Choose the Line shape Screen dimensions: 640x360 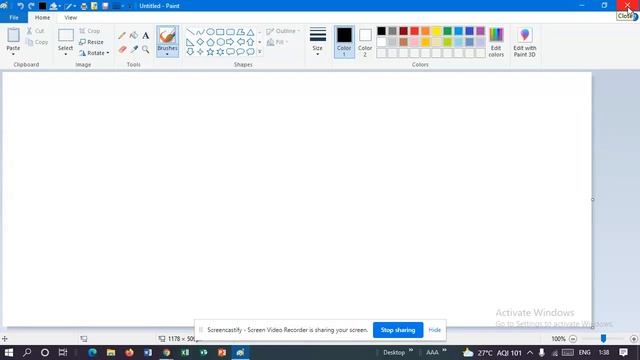pos(190,32)
